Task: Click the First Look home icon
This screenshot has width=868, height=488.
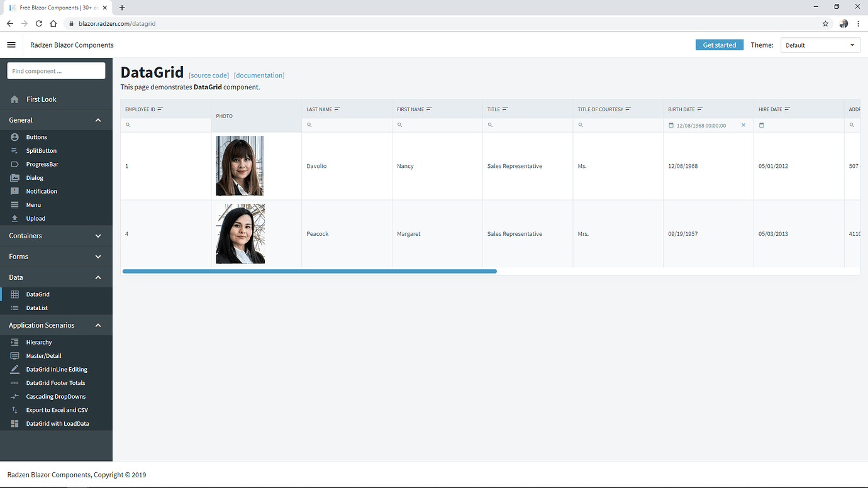Action: tap(14, 99)
